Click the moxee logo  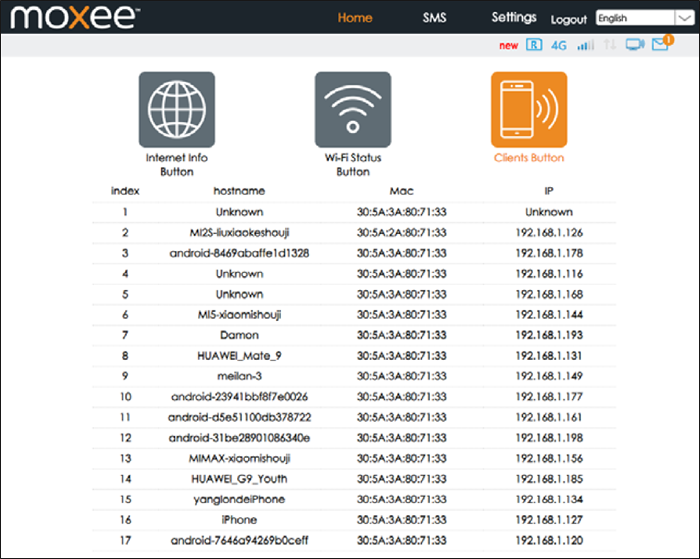(75, 17)
